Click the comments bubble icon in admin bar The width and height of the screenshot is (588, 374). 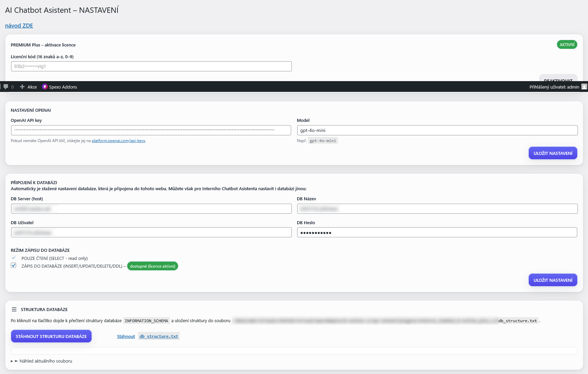[6, 87]
